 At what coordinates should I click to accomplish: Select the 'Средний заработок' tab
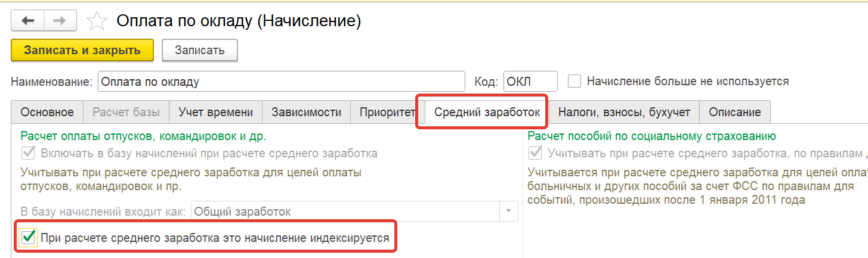click(487, 112)
